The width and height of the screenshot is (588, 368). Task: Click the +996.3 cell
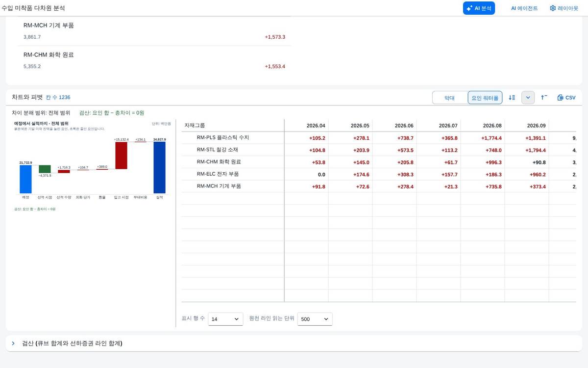tap(483, 162)
